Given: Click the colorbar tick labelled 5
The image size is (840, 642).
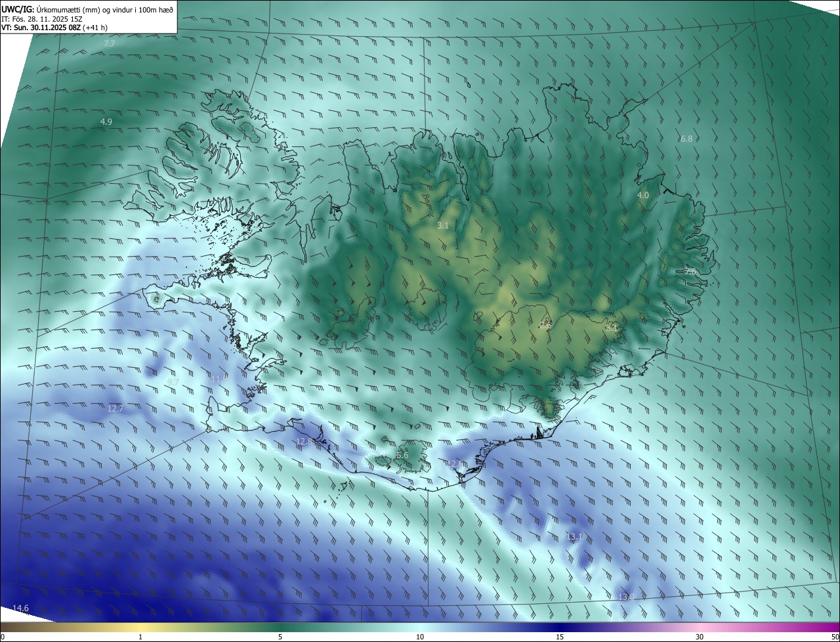Looking at the screenshot, I should pos(280,637).
